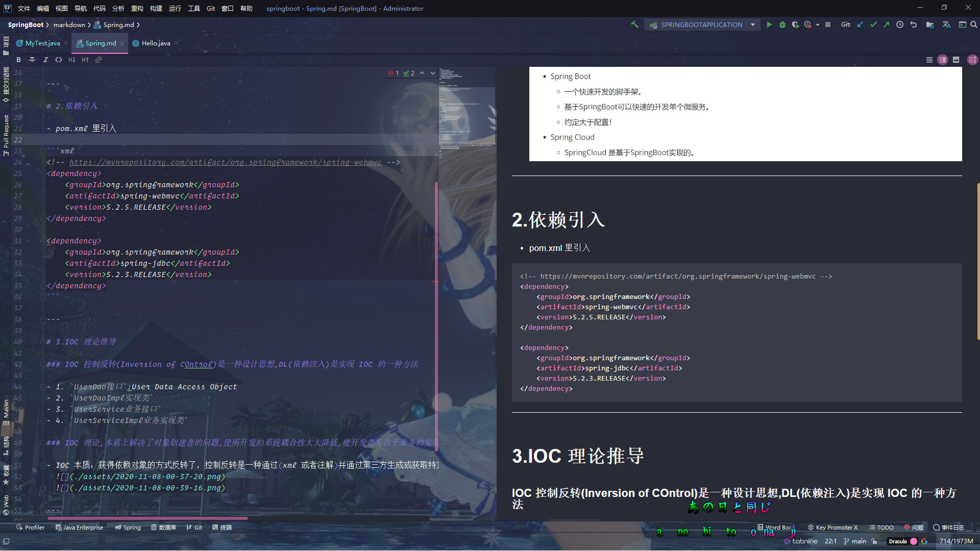Stop the running process

pyautogui.click(x=828, y=24)
